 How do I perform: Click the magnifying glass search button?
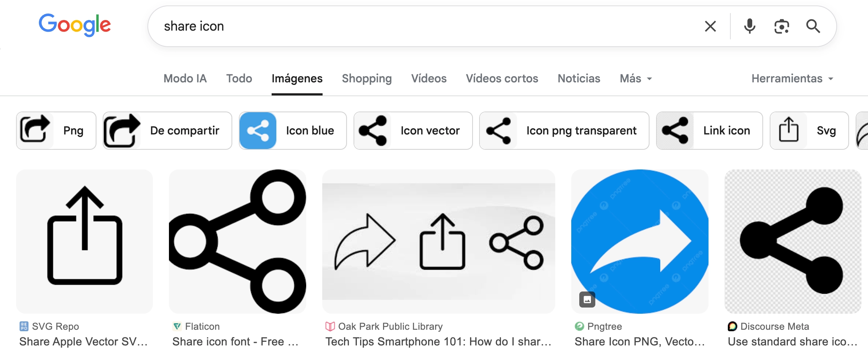click(x=813, y=26)
